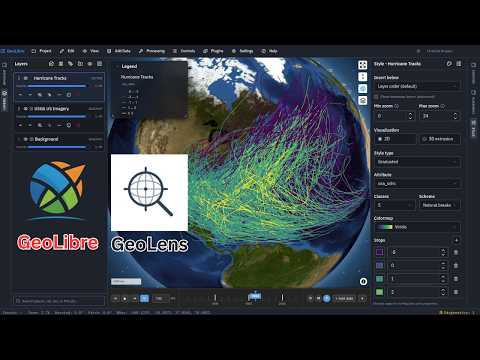The image size is (480, 360).
Task: Click the layers stack map control
Action: (363, 100)
